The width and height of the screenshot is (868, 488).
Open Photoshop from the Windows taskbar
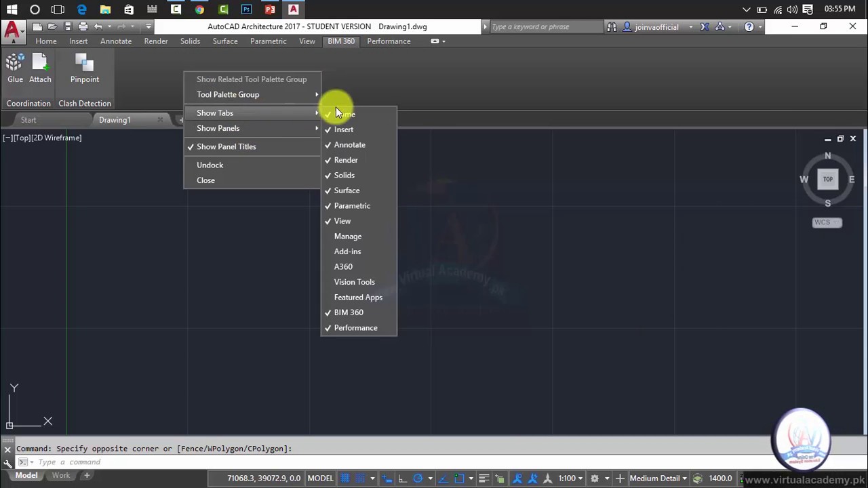(246, 9)
